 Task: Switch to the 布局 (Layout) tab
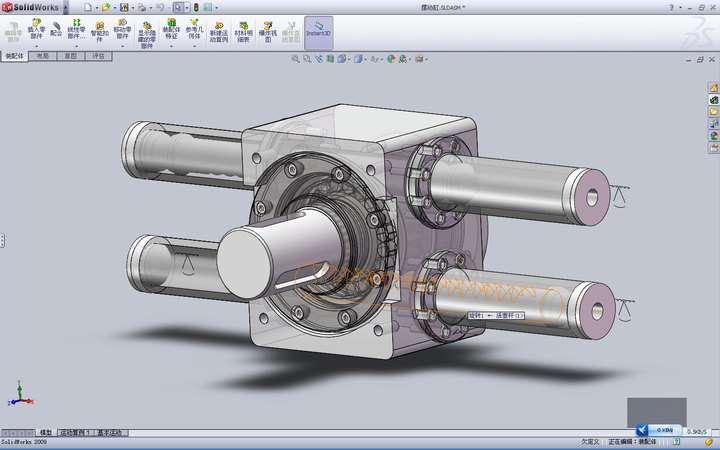42,56
